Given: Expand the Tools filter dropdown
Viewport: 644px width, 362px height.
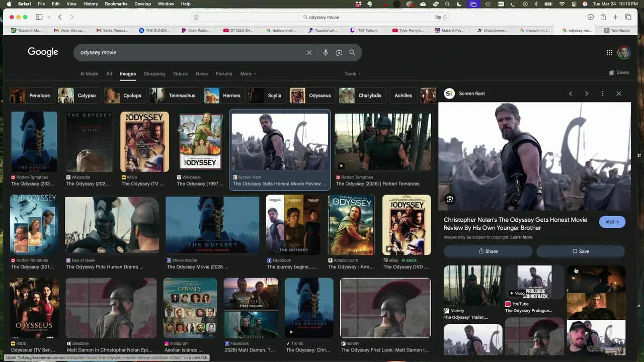Looking at the screenshot, I should tap(352, 74).
